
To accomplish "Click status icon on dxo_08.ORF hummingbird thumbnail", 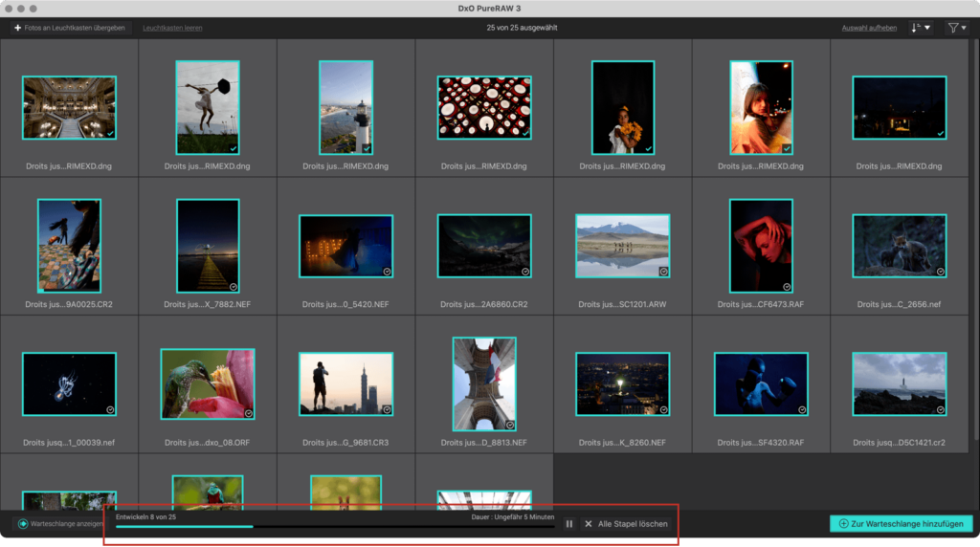I will click(249, 413).
